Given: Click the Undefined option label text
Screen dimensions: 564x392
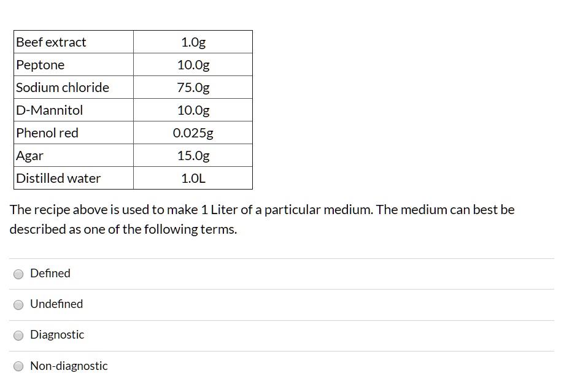Looking at the screenshot, I should pyautogui.click(x=57, y=304).
